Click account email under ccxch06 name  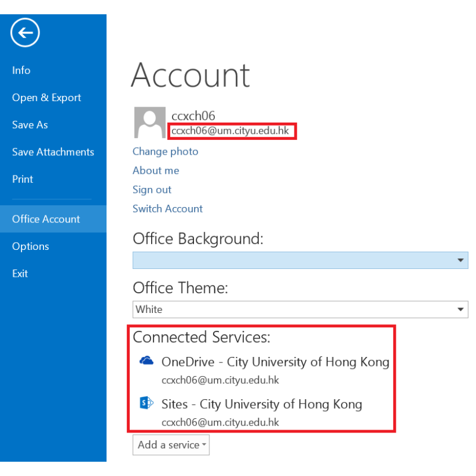[x=230, y=130]
